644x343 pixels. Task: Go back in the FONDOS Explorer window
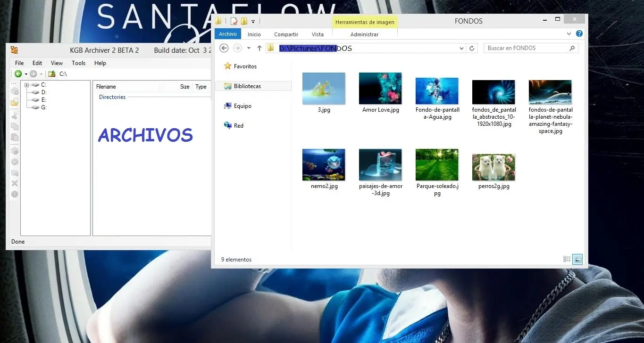(x=224, y=48)
